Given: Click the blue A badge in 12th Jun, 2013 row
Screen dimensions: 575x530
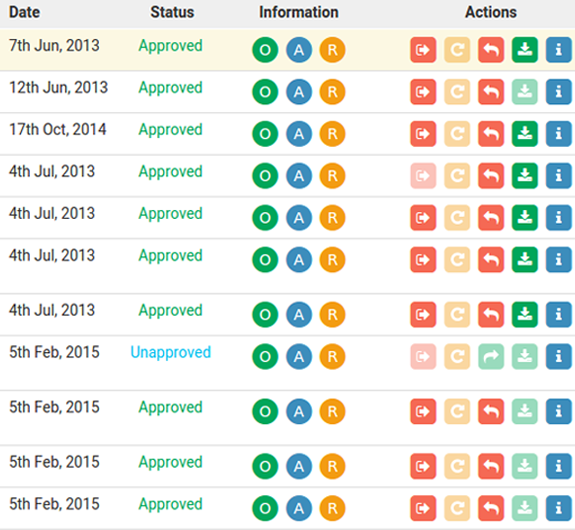Looking at the screenshot, I should tap(299, 92).
